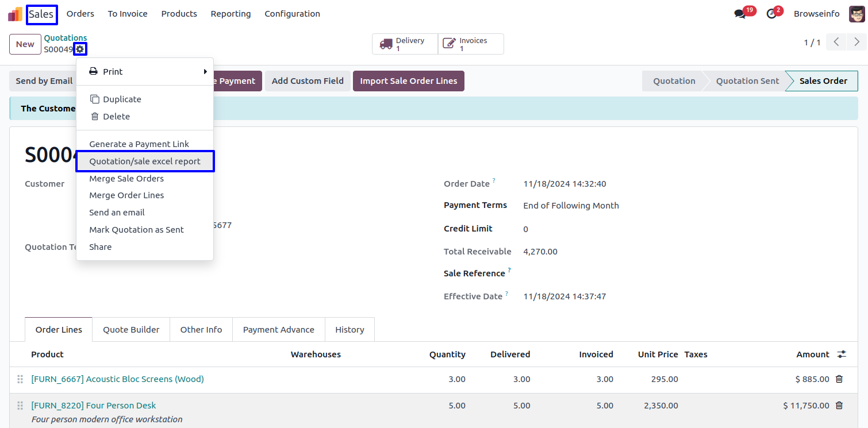Click the Odoo app logo icon

(x=15, y=14)
